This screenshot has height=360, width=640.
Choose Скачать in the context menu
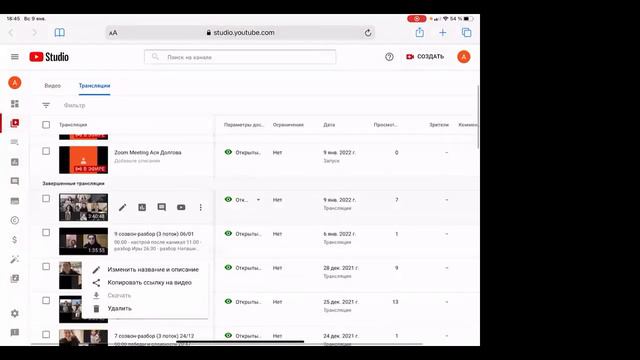tap(145, 295)
